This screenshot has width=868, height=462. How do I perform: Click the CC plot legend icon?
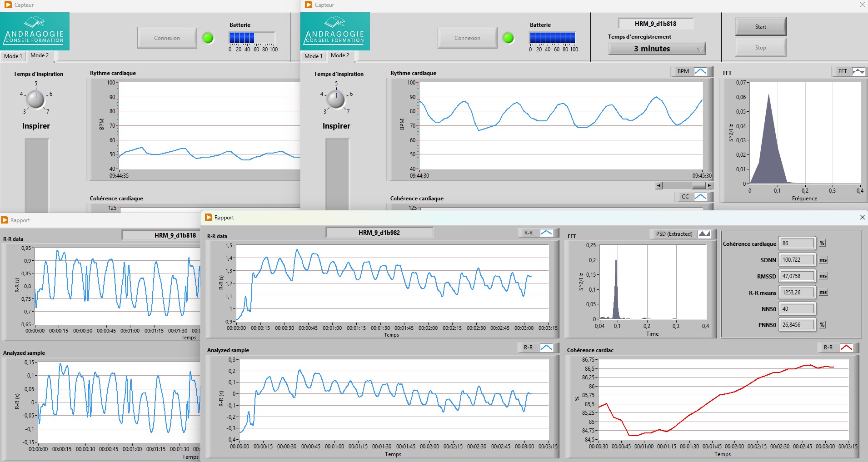click(700, 197)
